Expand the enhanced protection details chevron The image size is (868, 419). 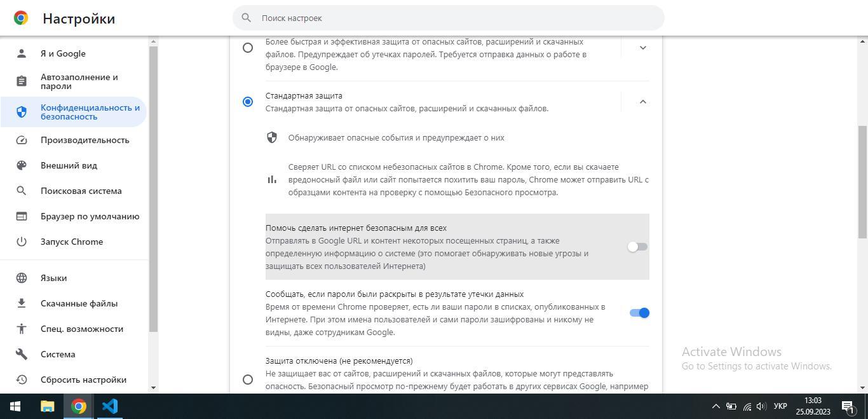pyautogui.click(x=642, y=48)
